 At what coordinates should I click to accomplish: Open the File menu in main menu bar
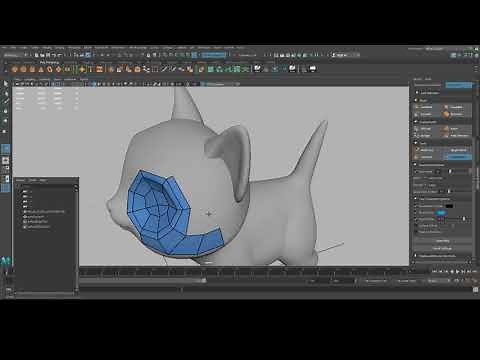coord(5,48)
